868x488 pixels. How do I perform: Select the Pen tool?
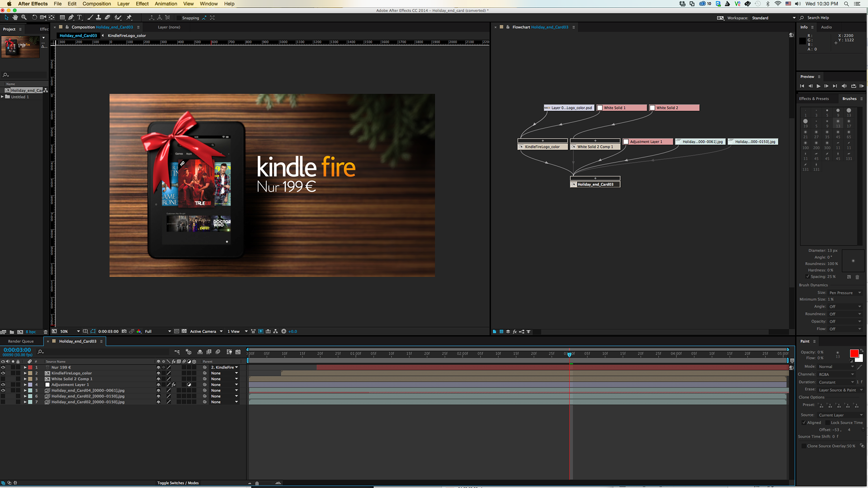tap(71, 18)
